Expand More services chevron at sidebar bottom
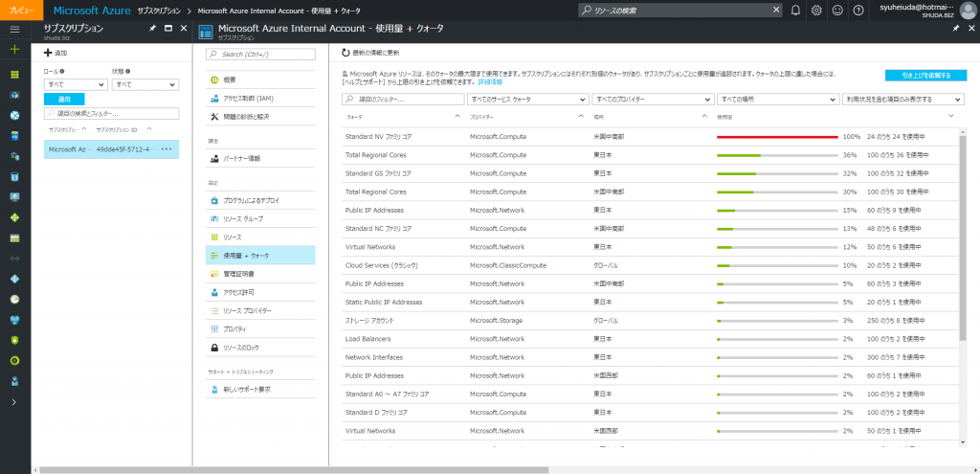The image size is (980, 474). click(15, 401)
